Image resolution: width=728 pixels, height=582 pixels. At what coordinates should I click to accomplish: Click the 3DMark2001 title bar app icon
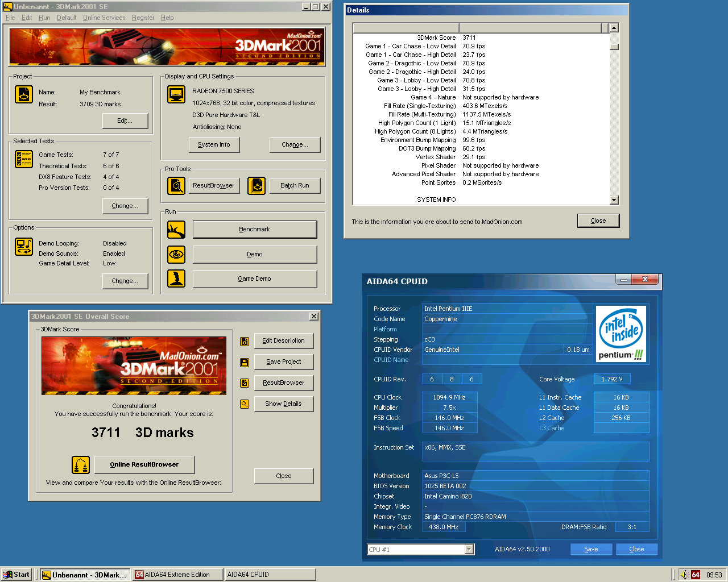point(8,7)
